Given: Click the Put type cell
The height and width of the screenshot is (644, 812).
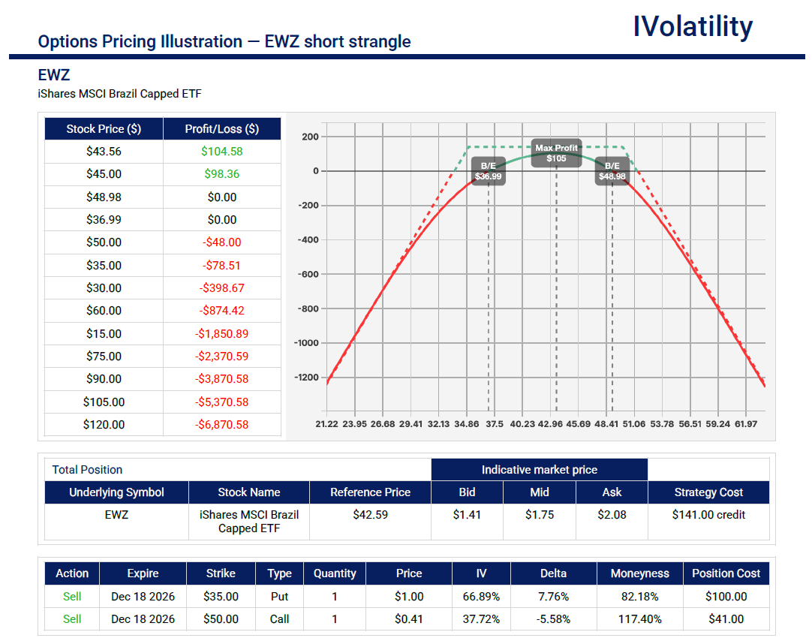Looking at the screenshot, I should point(279,597).
